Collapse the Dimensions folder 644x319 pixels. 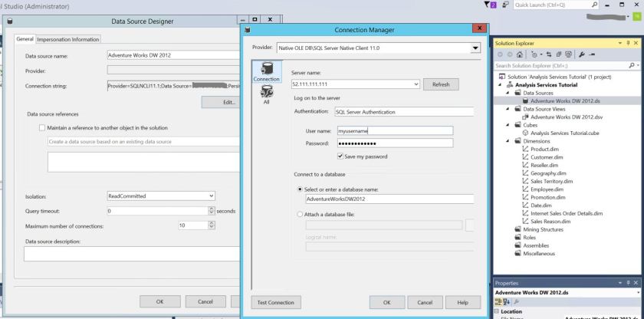[508, 141]
